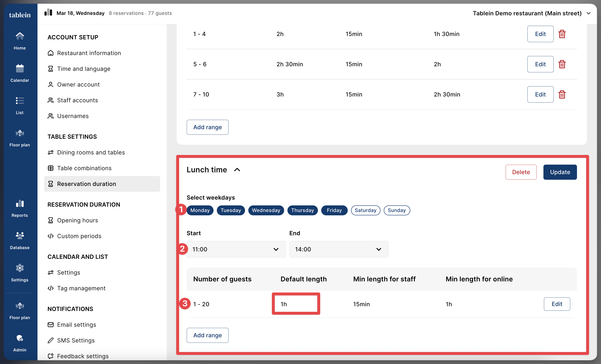The height and width of the screenshot is (364, 601).
Task: Click the Delete button for Lunch time
Action: (521, 172)
